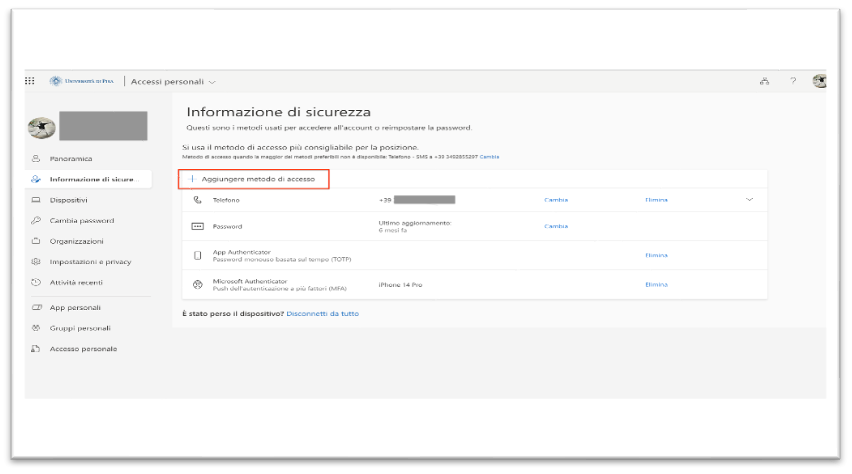The width and height of the screenshot is (852, 474).
Task: Click the Panoramica person icon in sidebar
Action: point(36,158)
